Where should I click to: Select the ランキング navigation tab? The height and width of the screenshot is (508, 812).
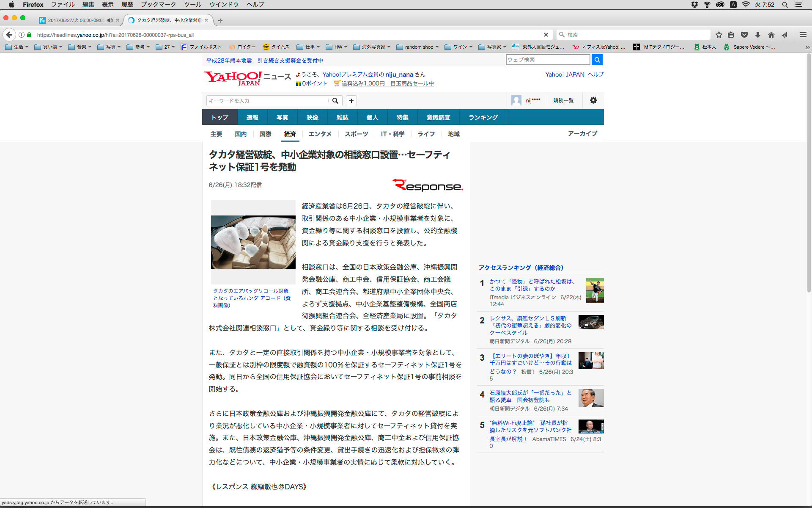483,117
